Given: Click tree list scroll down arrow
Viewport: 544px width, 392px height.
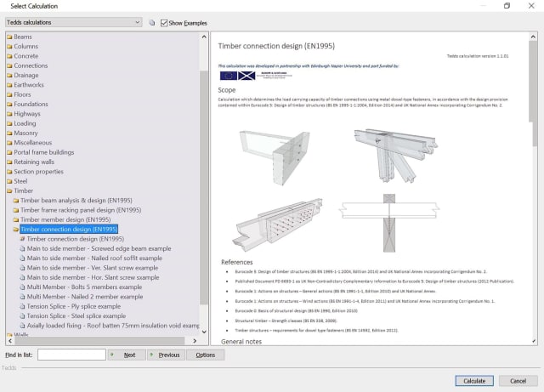Looking at the screenshot, I should (x=204, y=332).
